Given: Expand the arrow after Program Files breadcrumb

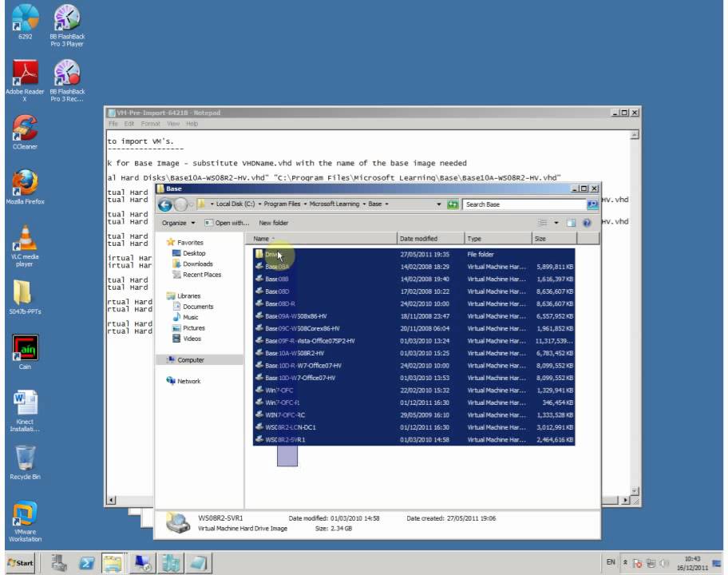Looking at the screenshot, I should 305,204.
